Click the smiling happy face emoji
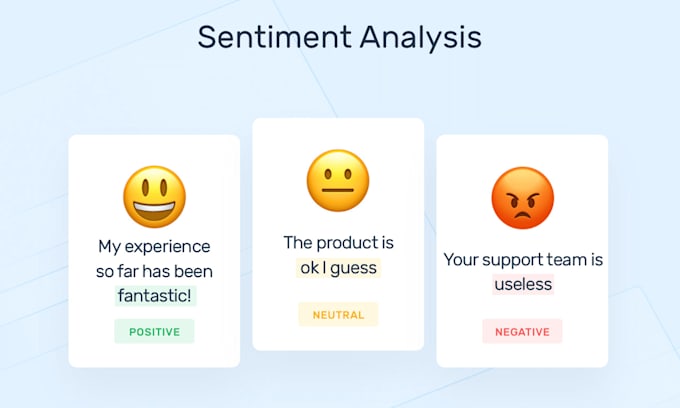This screenshot has height=408, width=680. pos(154,196)
